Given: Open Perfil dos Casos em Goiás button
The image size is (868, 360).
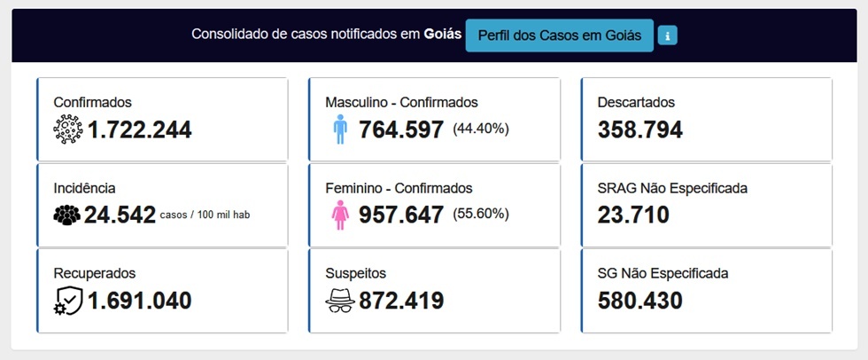Looking at the screenshot, I should click(x=559, y=35).
